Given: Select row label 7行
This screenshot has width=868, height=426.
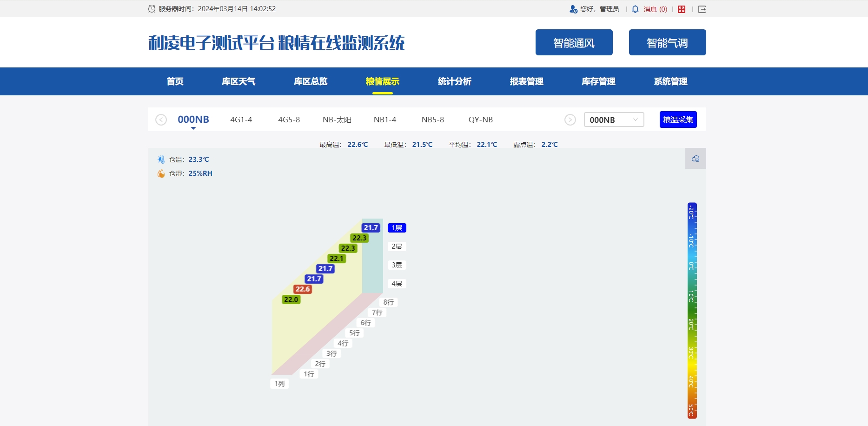Looking at the screenshot, I should (x=378, y=313).
